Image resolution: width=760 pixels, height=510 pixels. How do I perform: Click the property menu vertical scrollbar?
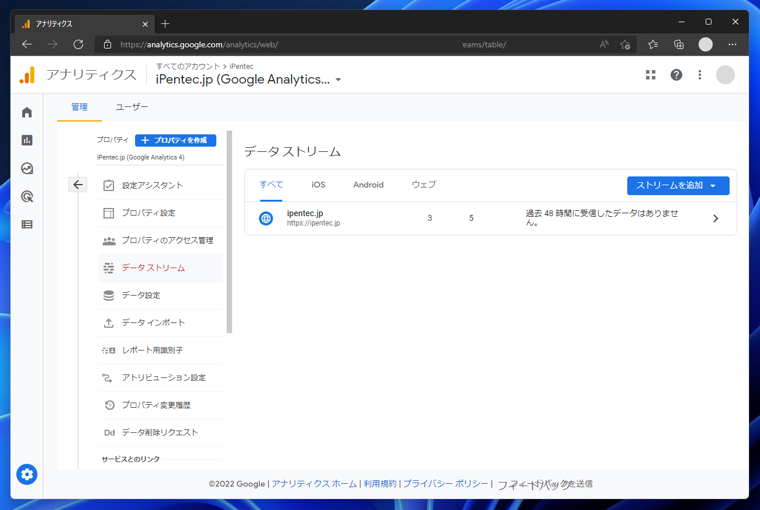click(229, 232)
